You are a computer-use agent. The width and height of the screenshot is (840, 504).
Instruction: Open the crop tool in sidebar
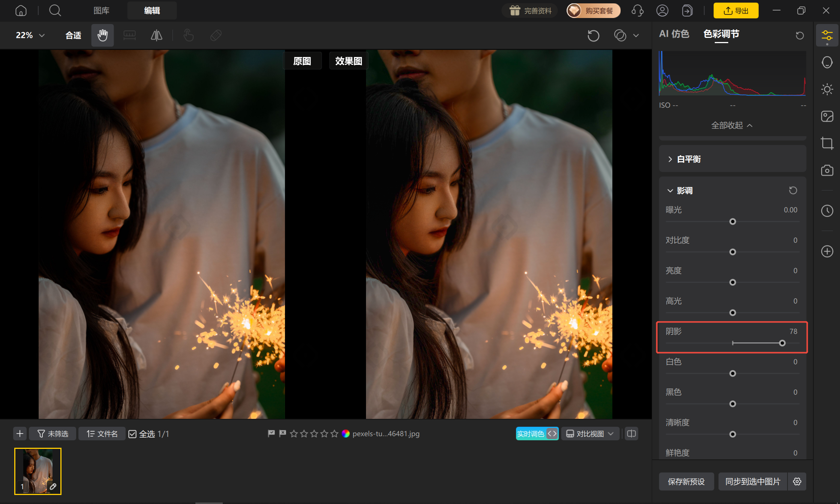(x=827, y=143)
